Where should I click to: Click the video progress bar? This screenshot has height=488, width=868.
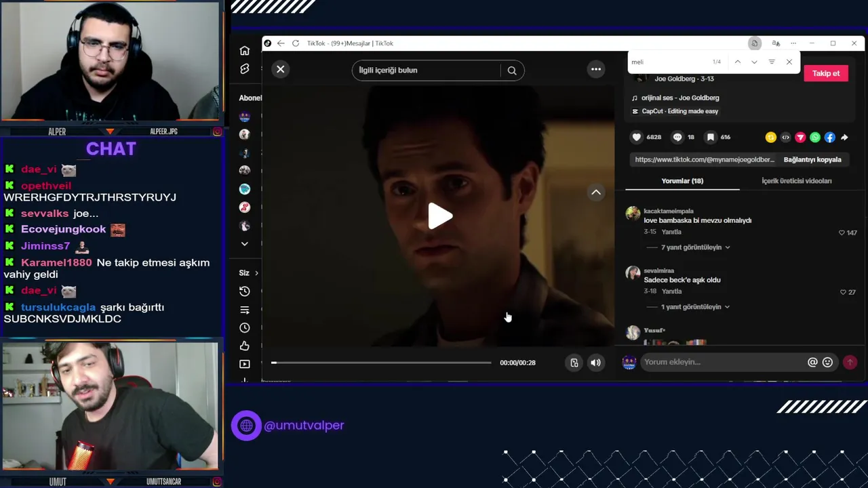(381, 363)
